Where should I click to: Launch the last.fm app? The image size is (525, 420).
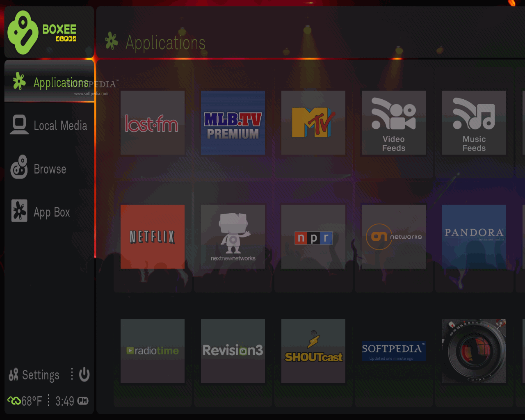pos(153,123)
